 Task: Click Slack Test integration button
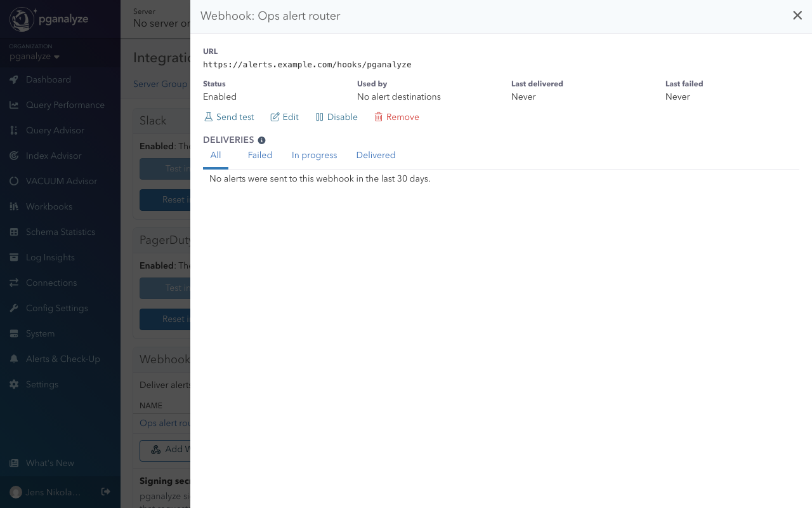coord(165,168)
